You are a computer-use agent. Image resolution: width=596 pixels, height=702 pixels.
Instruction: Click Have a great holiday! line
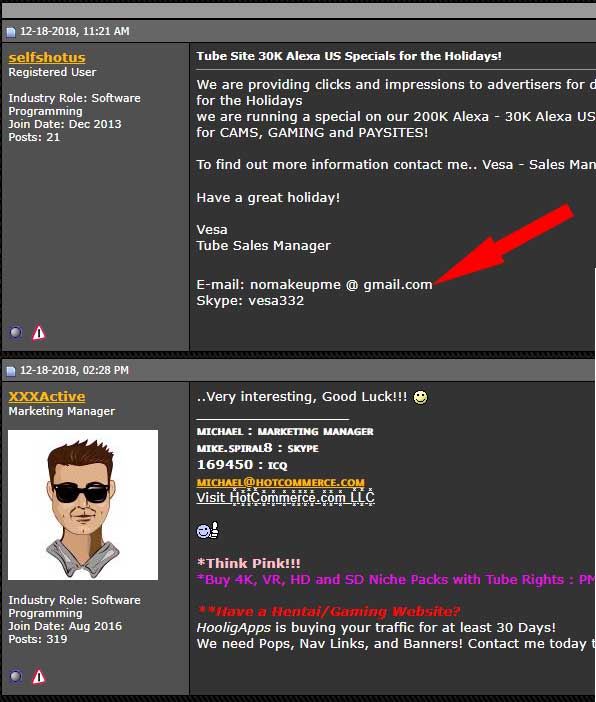(268, 197)
